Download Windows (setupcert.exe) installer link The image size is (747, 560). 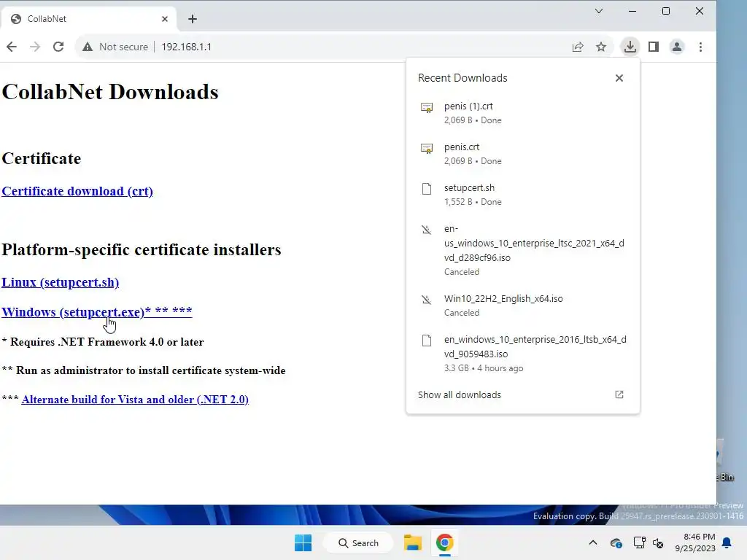(x=97, y=312)
